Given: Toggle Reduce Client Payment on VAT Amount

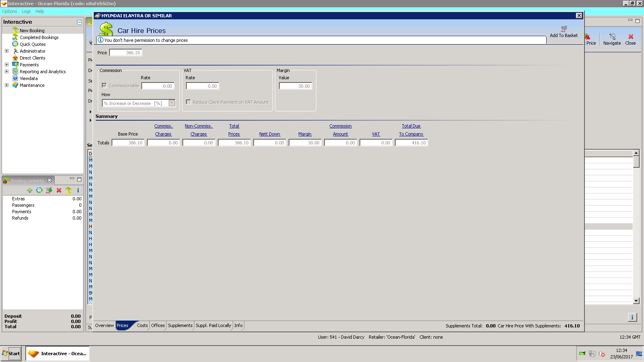Looking at the screenshot, I should point(188,102).
